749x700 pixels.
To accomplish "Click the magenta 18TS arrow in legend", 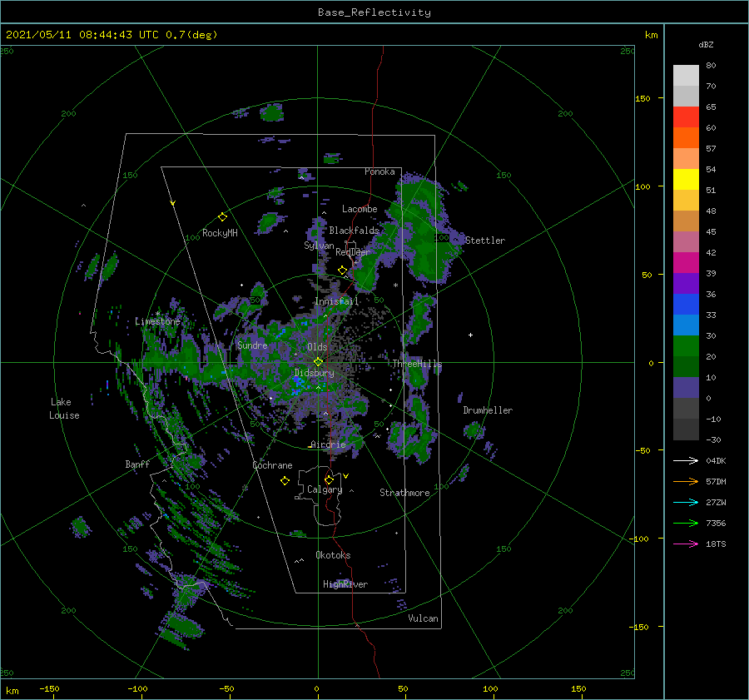I will coord(686,544).
